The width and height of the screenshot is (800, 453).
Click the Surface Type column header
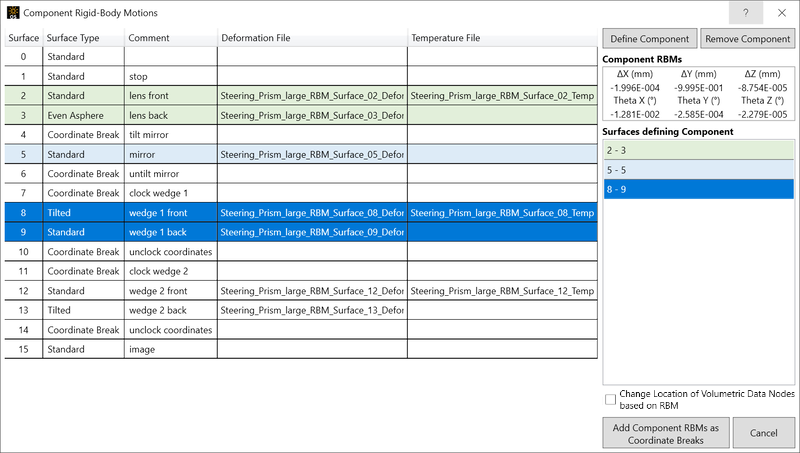tap(84, 38)
